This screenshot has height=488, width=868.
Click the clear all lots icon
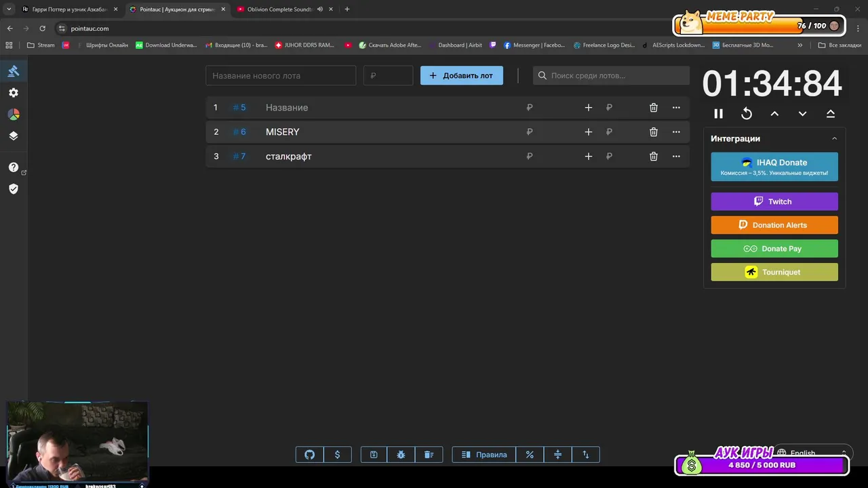[429, 455]
